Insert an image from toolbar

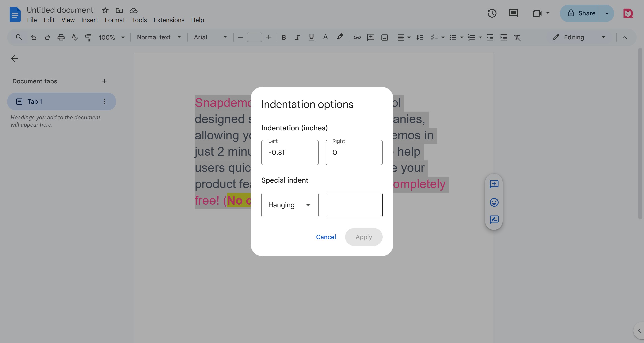click(384, 37)
